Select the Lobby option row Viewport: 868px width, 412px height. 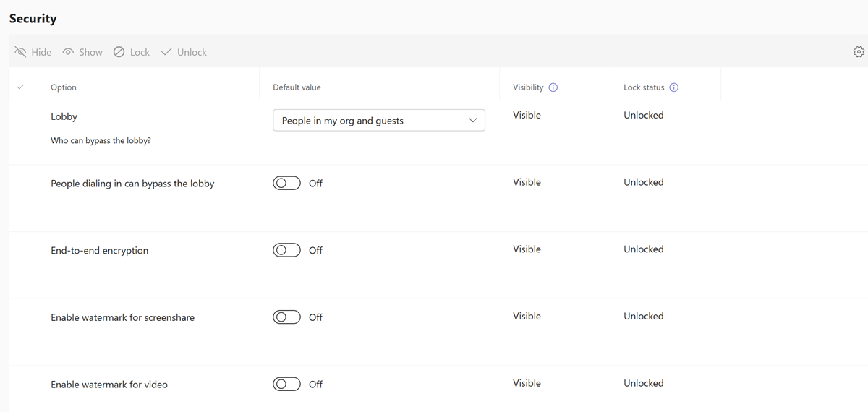click(64, 116)
